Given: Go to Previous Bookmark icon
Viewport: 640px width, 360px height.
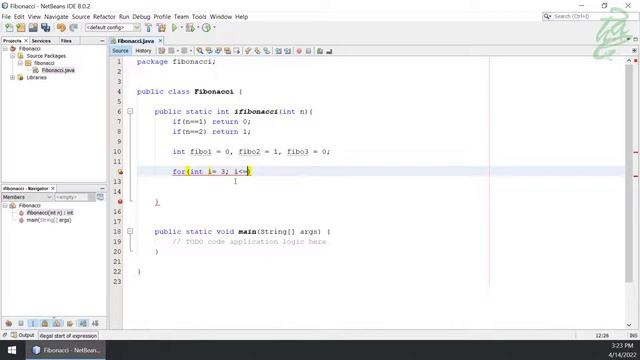Looking at the screenshot, I should pos(248,51).
